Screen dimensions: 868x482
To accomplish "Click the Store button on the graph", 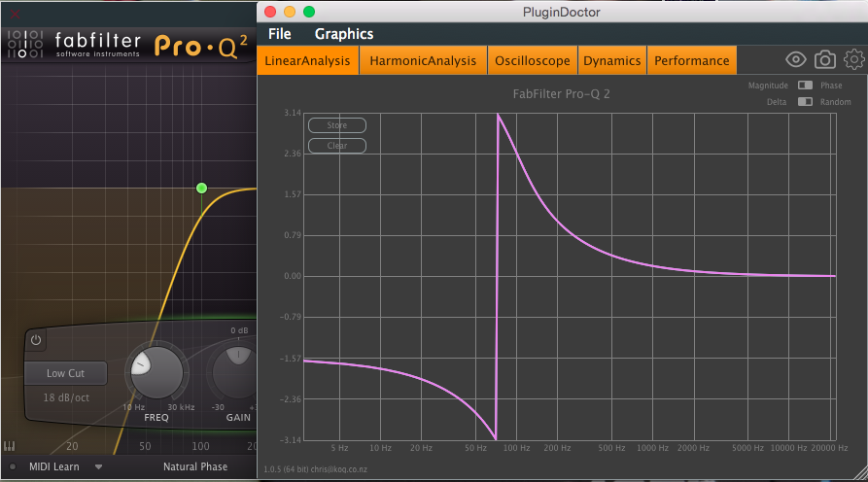I will (337, 125).
